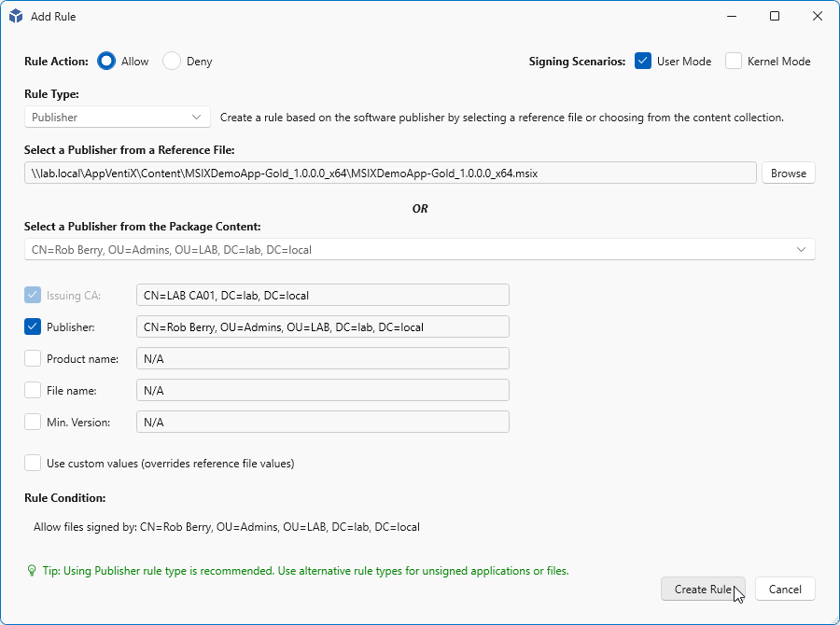Enable the Product name checkbox
Viewport: 840px width, 625px height.
34,358
